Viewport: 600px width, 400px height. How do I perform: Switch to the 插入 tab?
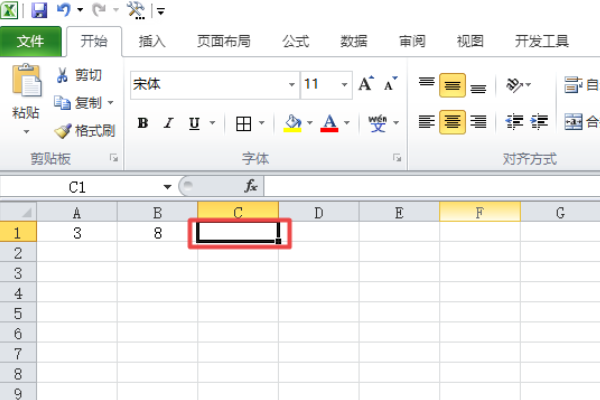(152, 41)
